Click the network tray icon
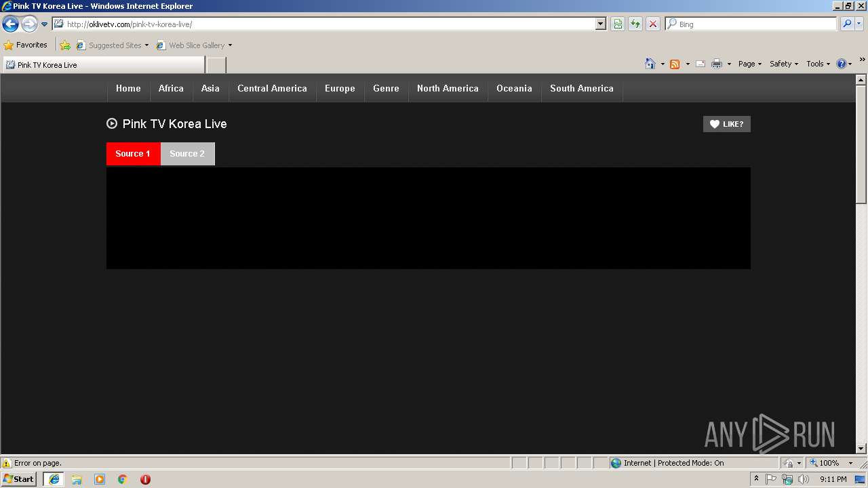The width and height of the screenshot is (868, 488). click(787, 479)
